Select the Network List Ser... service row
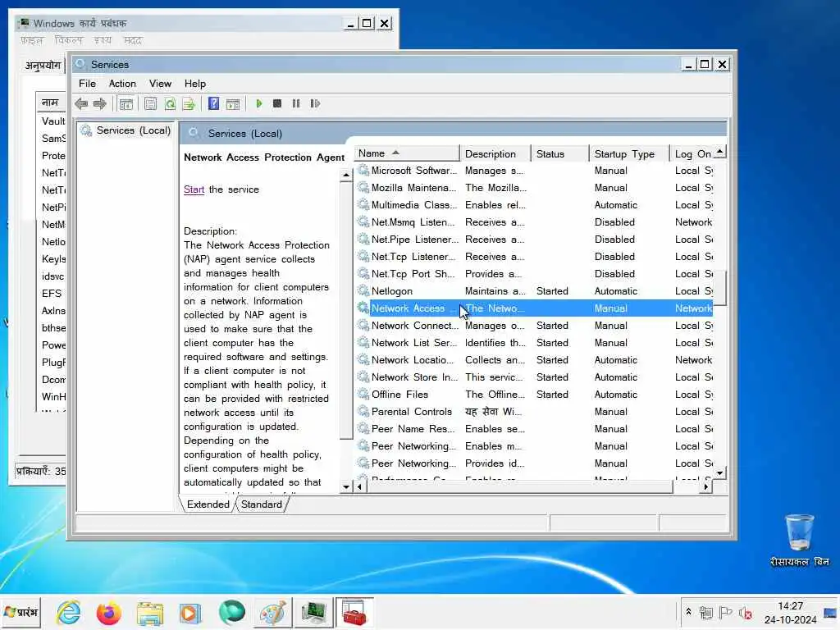The image size is (840, 630). 534,342
